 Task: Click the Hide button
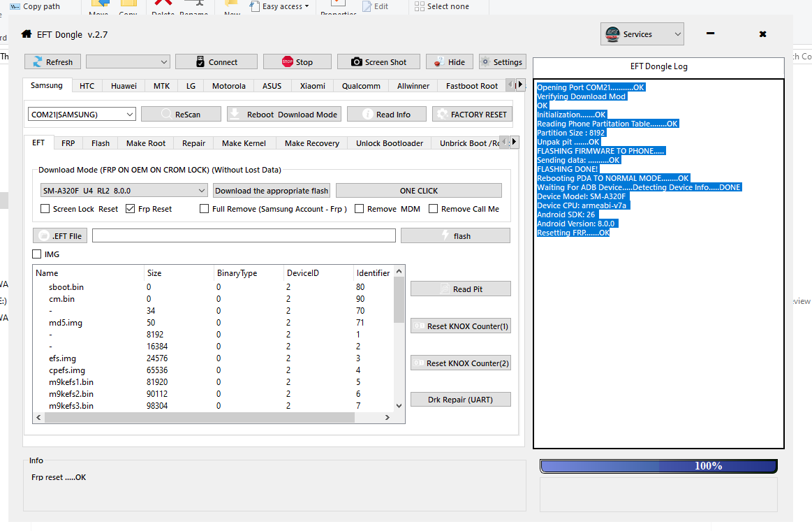[449, 61]
